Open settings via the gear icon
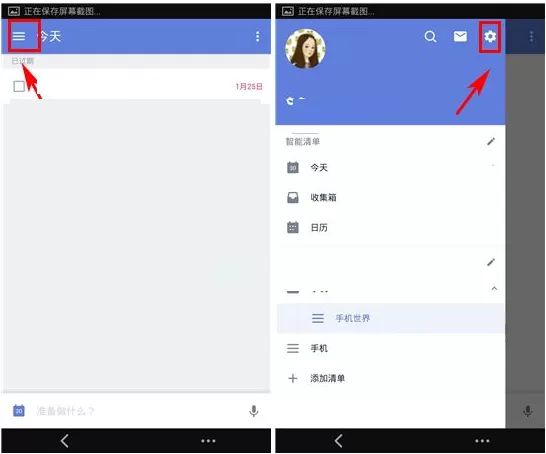 tap(490, 36)
